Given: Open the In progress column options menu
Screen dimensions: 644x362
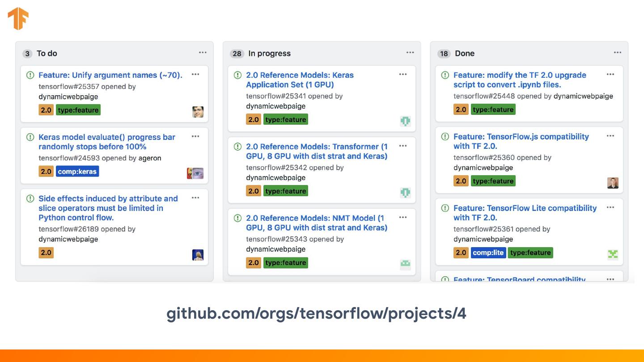Looking at the screenshot, I should pos(410,53).
